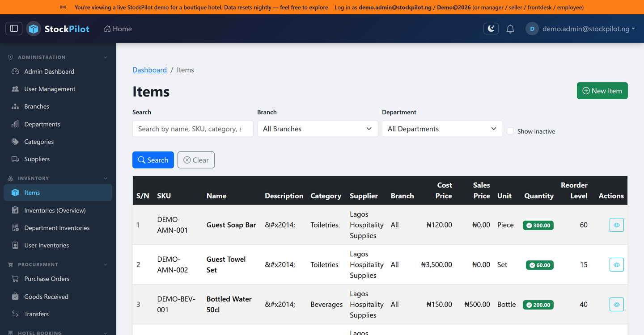The width and height of the screenshot is (644, 335).
Task: Click the New Item button
Action: click(602, 91)
